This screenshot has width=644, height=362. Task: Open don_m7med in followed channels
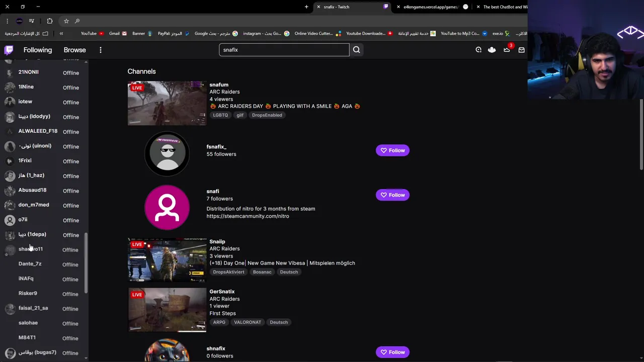[x=44, y=205]
